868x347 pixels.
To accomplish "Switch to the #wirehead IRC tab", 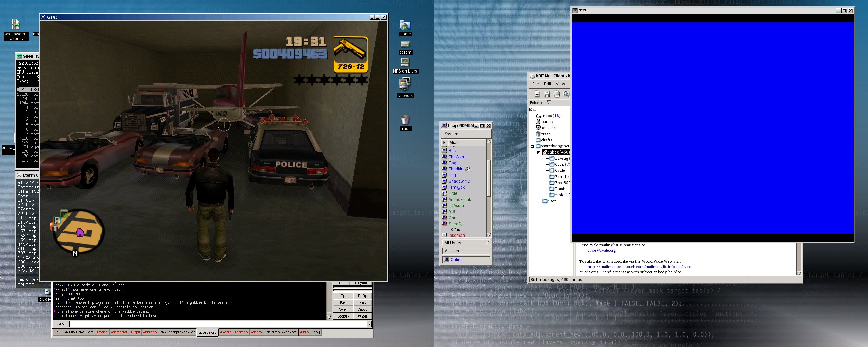I will [119, 332].
